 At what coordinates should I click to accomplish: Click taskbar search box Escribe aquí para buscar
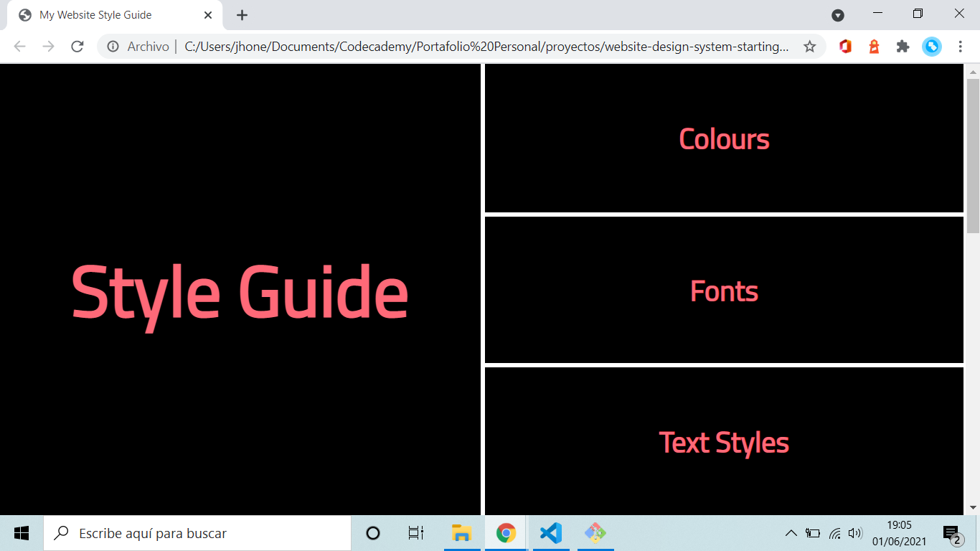[197, 533]
